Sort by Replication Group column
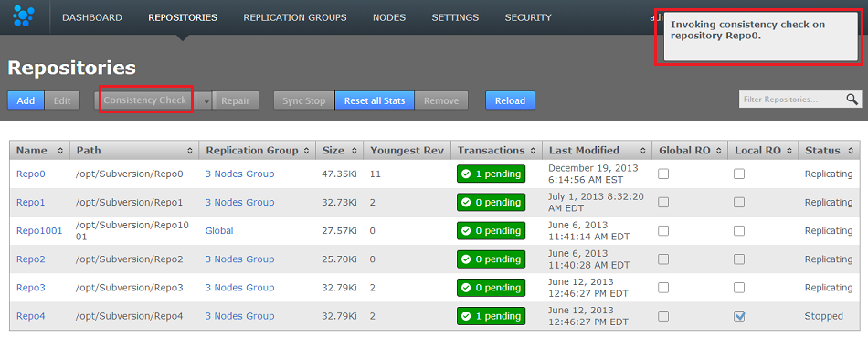The height and width of the screenshot is (338, 868). (258, 151)
